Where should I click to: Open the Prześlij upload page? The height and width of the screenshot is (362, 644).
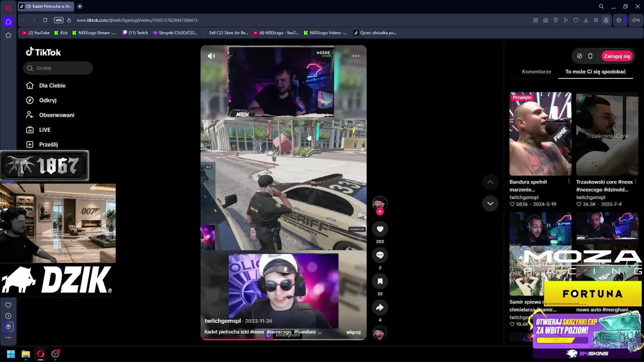(x=42, y=144)
